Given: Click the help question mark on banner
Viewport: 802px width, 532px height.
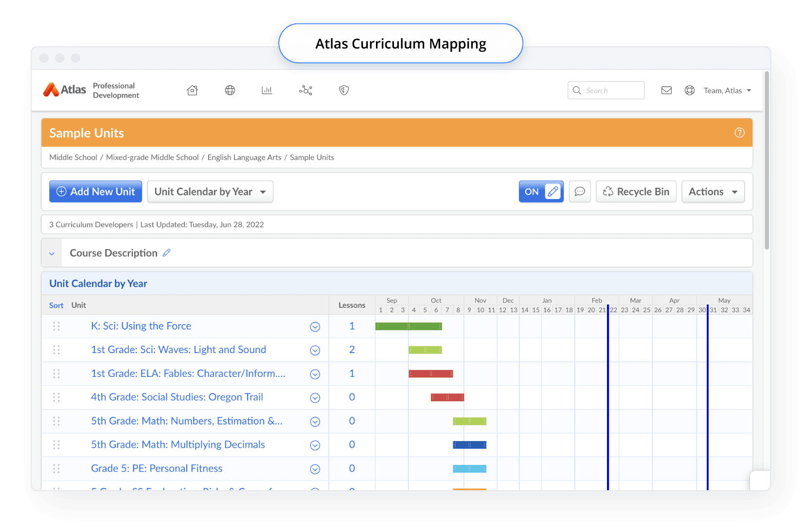Looking at the screenshot, I should 739,133.
